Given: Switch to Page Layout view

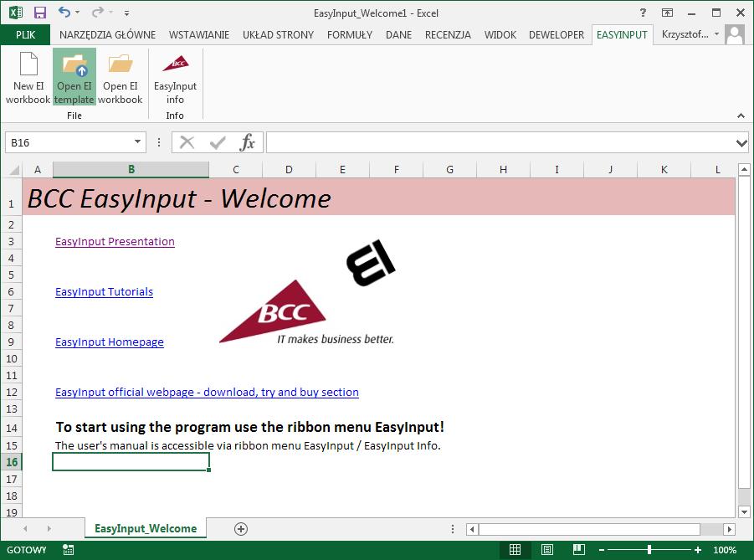Looking at the screenshot, I should pos(547,549).
